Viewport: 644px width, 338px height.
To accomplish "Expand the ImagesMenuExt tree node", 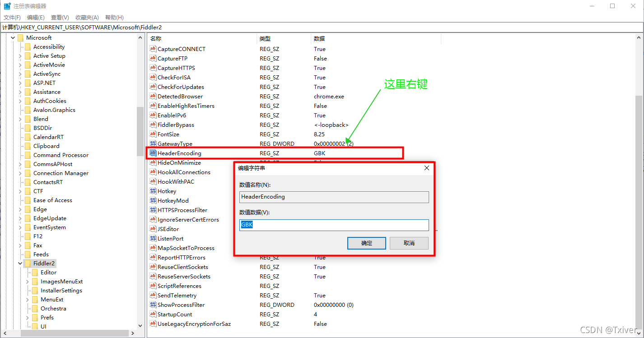I will [28, 281].
